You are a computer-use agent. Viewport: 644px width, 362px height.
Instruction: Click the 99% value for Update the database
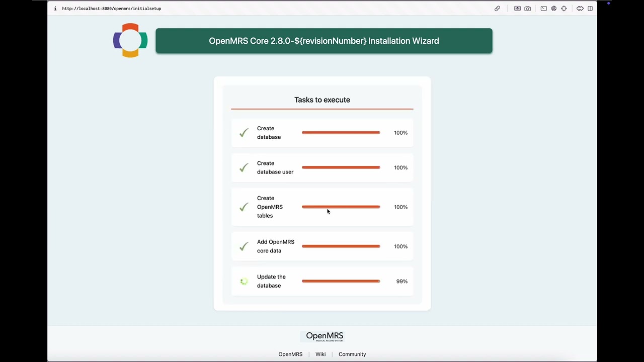click(x=402, y=282)
